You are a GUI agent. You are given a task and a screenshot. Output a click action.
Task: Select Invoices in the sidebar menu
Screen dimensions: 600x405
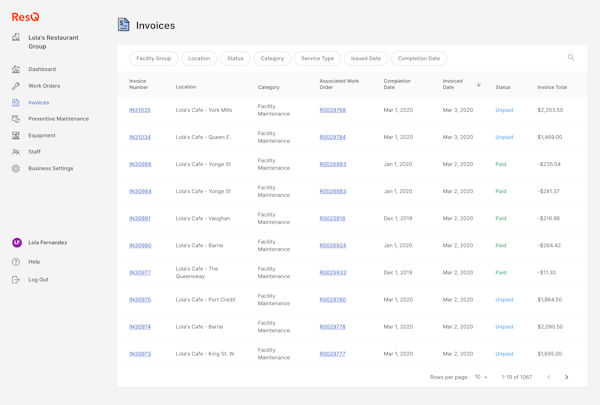coord(38,102)
